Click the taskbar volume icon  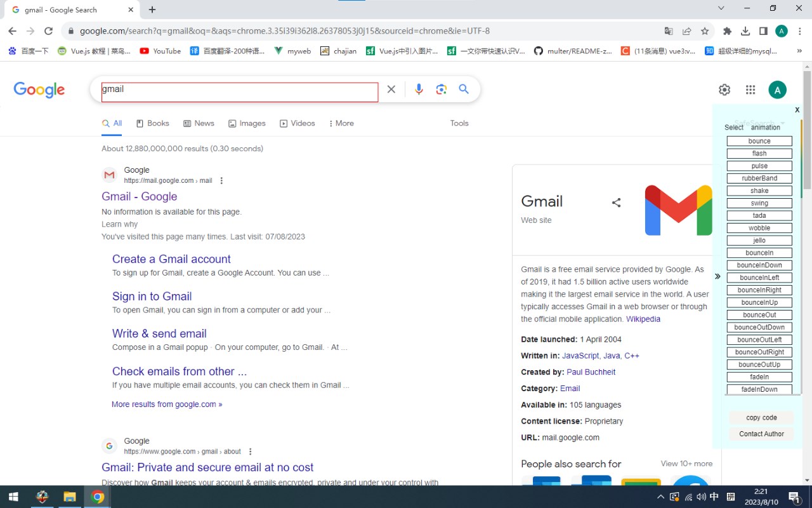click(x=701, y=497)
